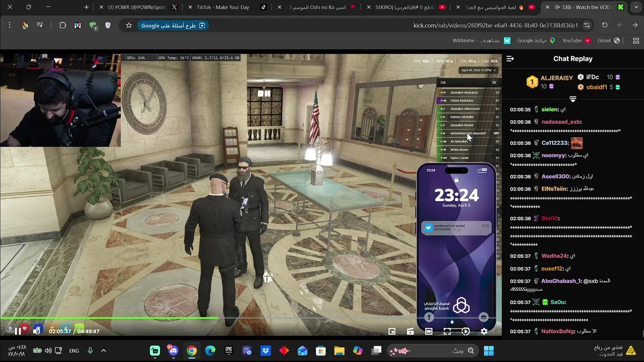Screen dimensions: 644x362
Task: Open the extensions puzzle icon
Action: (x=62, y=25)
